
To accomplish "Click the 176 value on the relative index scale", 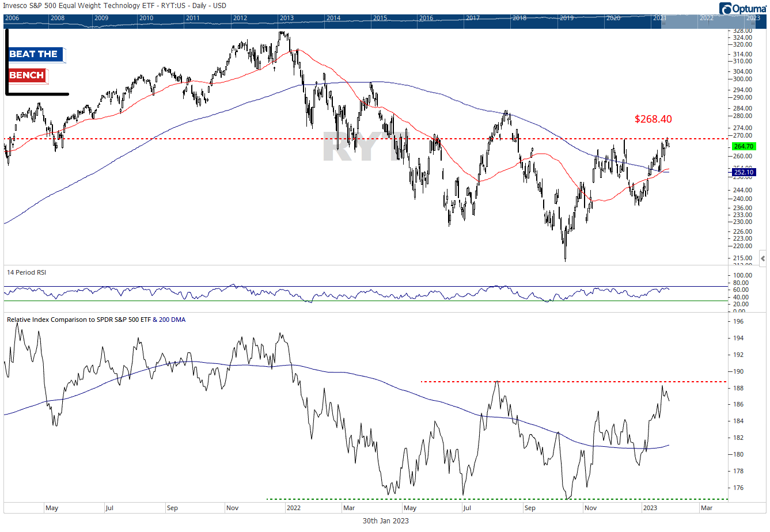I will tap(739, 488).
